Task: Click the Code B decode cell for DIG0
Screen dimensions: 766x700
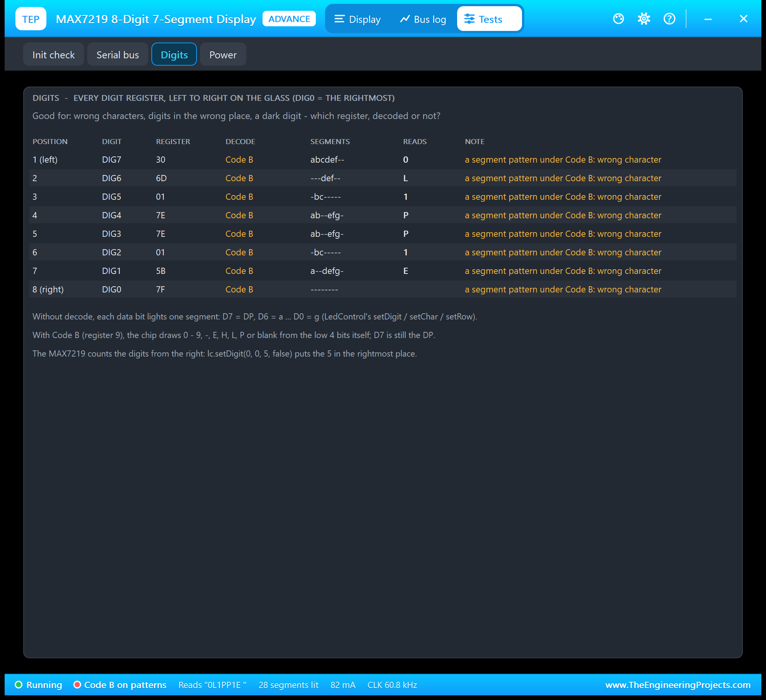Action: pyautogui.click(x=239, y=289)
